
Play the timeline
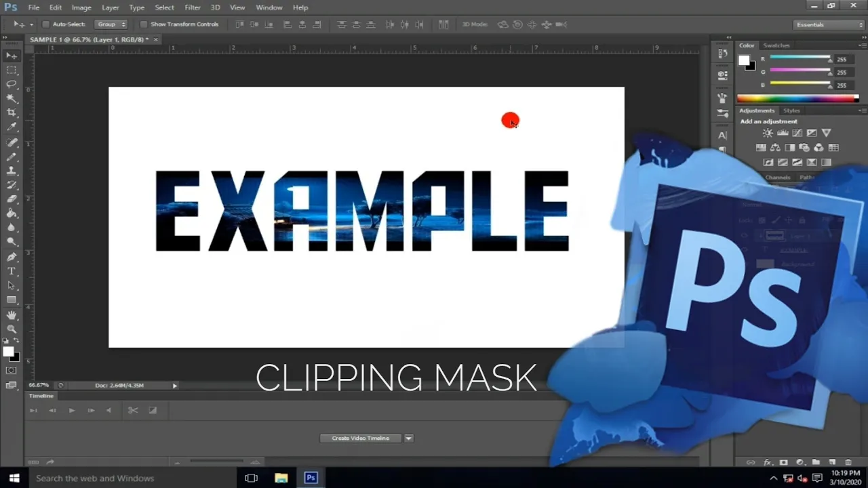pos(71,410)
